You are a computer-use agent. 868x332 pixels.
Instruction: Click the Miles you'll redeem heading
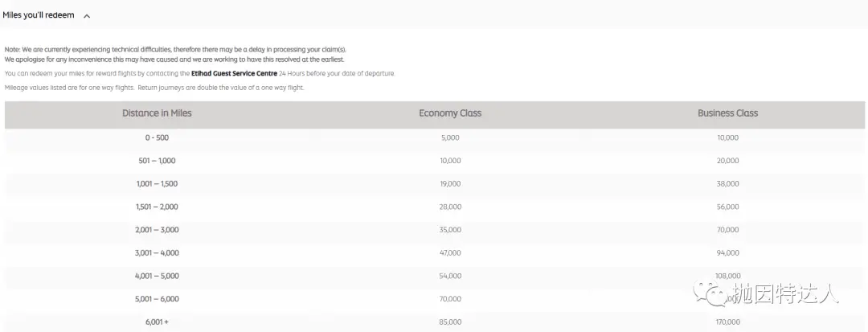(39, 15)
